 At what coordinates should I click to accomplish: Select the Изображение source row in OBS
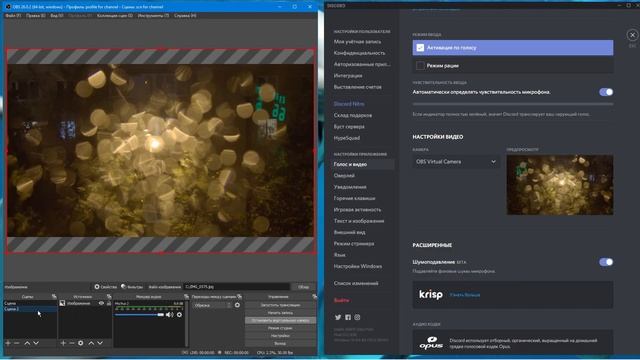(85, 303)
